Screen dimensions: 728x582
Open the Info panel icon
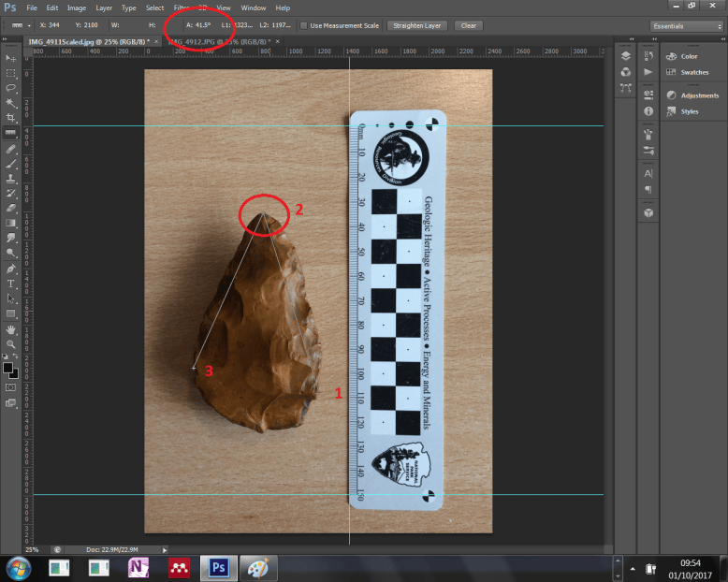[648, 111]
